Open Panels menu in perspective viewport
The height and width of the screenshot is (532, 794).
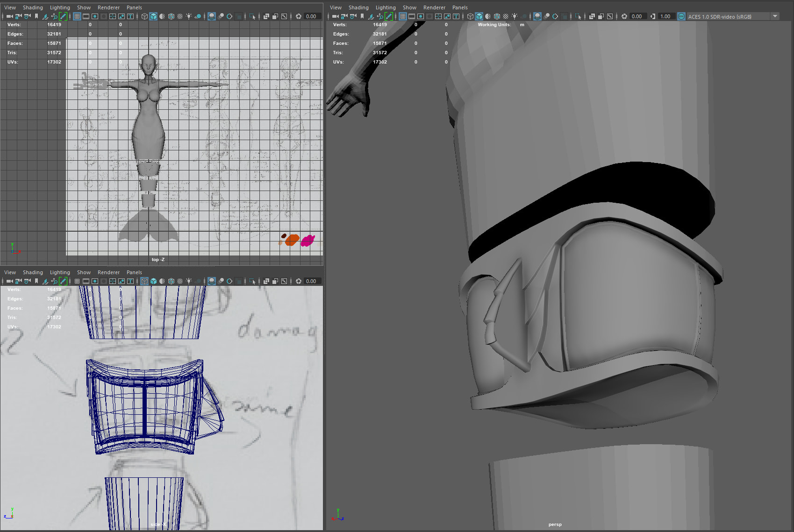[x=459, y=7]
